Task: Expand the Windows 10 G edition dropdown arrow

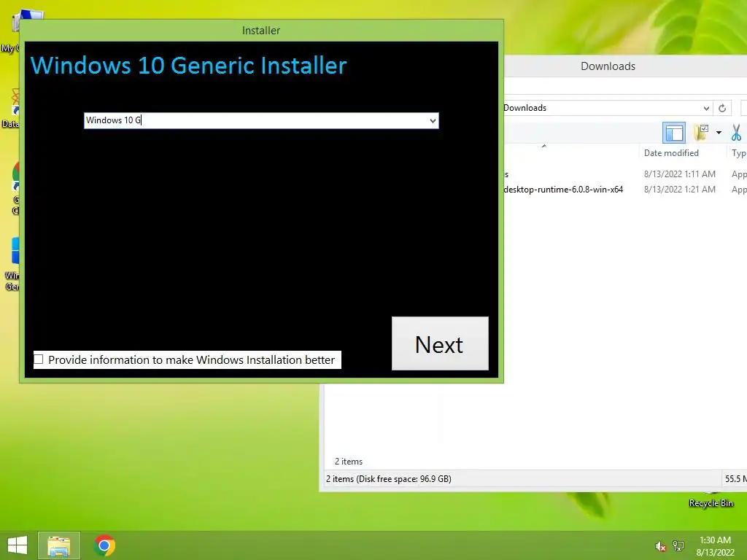Action: tap(433, 120)
